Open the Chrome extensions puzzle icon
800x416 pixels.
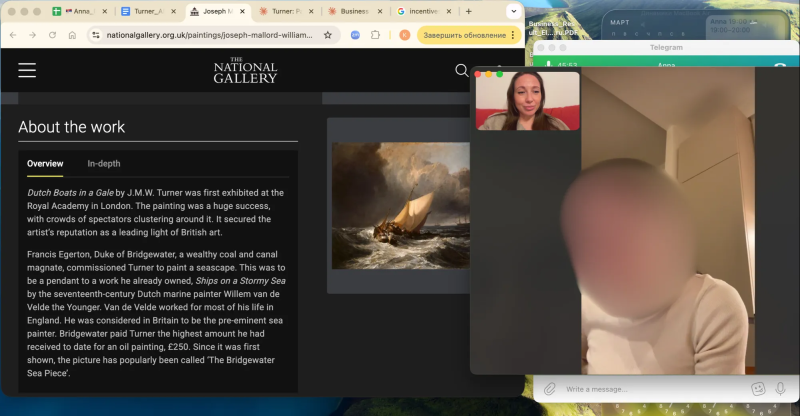pos(376,35)
